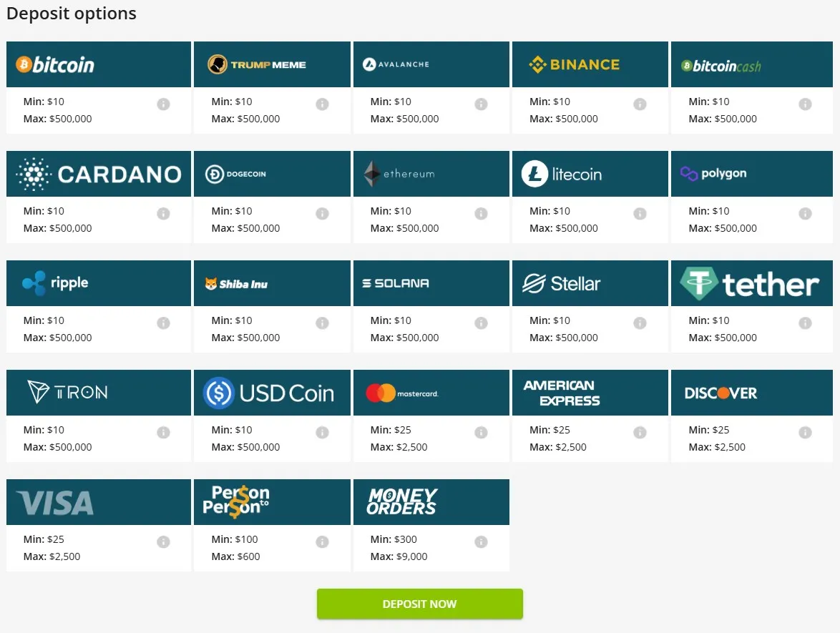Select the Bitcoin deposit option logo
Screen dimensions: 840x633
pos(55,65)
